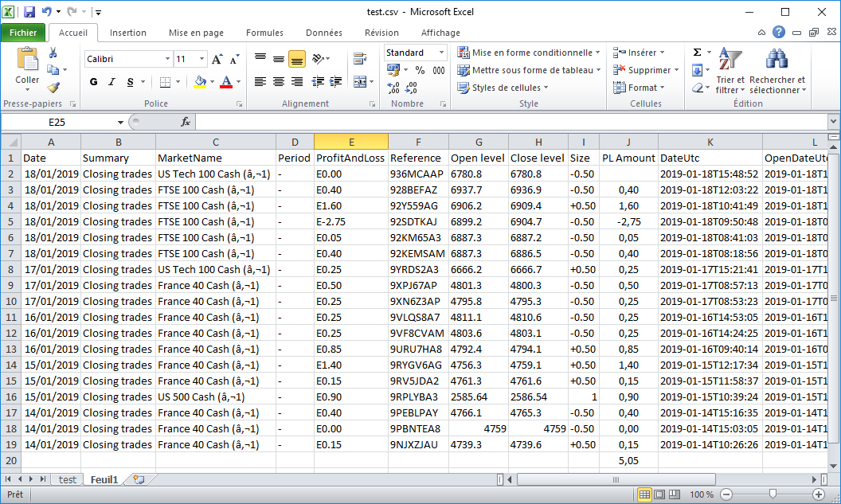The width and height of the screenshot is (841, 504).
Task: Select the 'test' sheet tab
Action: (68, 479)
